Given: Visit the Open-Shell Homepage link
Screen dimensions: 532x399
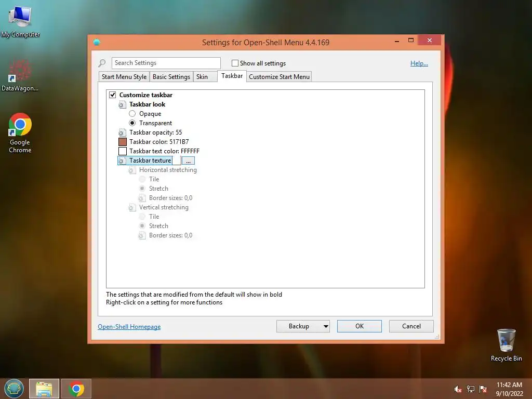Looking at the screenshot, I should (x=129, y=326).
